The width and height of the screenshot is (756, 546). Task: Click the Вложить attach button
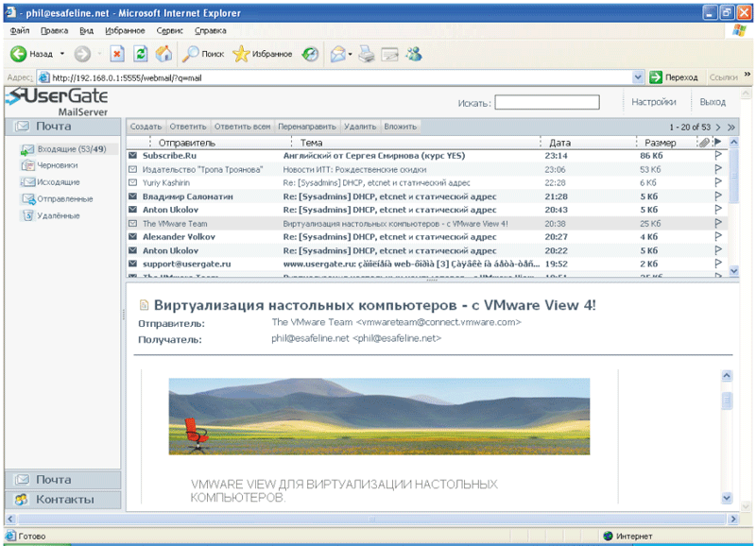point(400,127)
